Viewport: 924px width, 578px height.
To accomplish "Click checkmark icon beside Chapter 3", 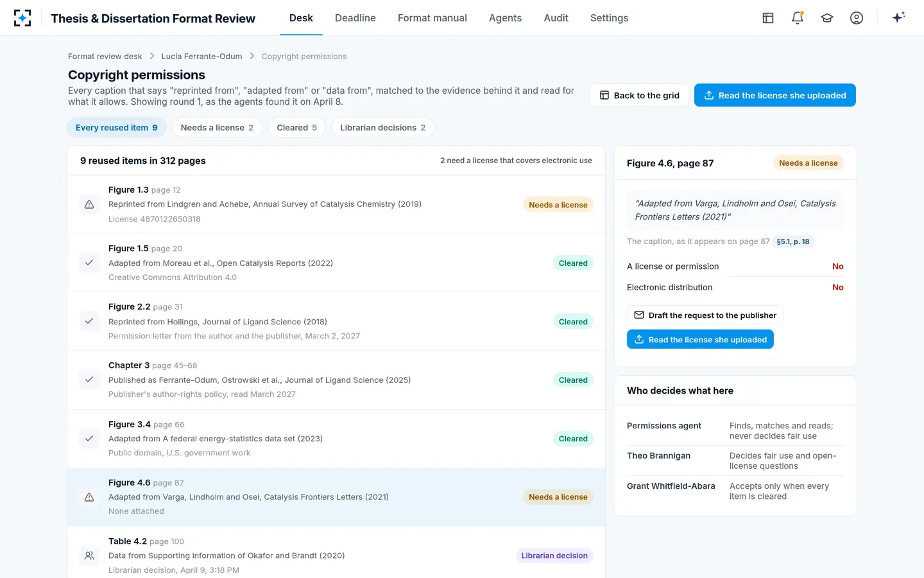I will point(89,380).
